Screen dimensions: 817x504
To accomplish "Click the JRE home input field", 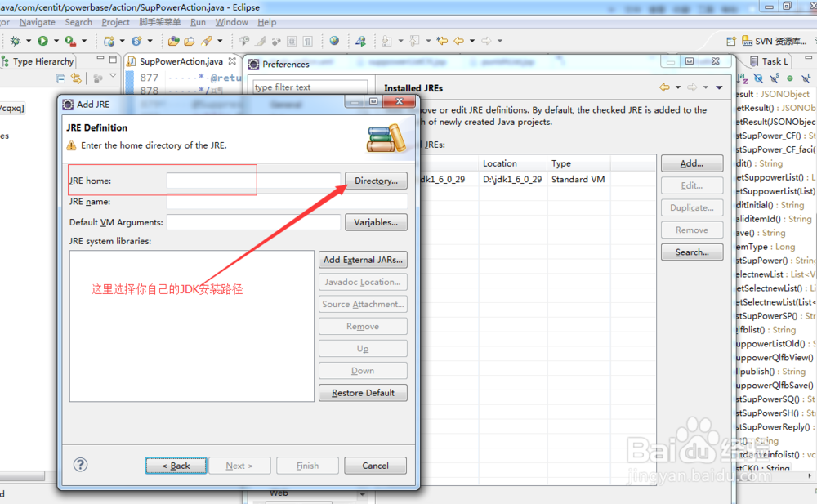I will pos(253,181).
